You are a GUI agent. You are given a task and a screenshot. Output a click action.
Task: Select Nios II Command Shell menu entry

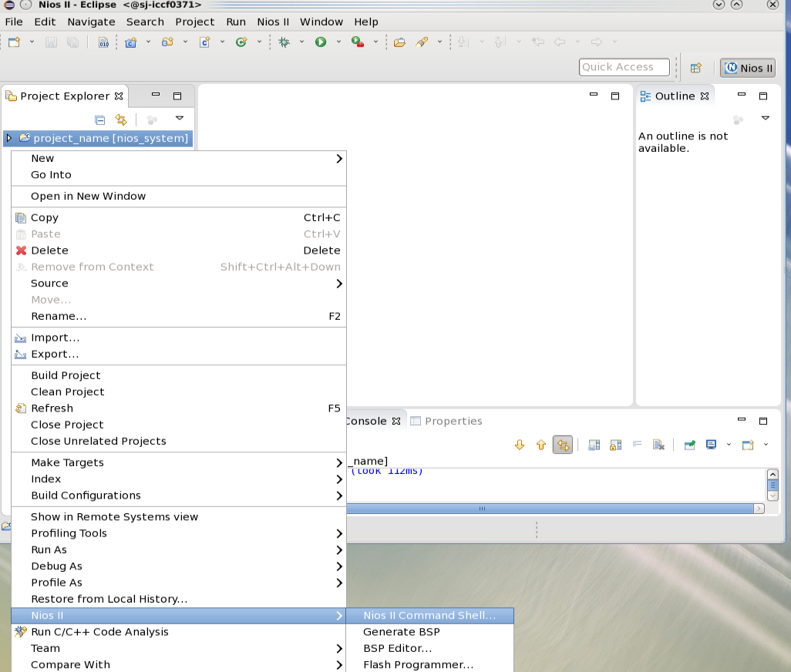[429, 615]
